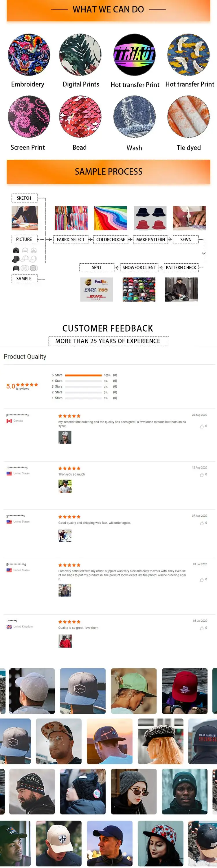Viewport: 217px width, 868px height.
Task: Click the Screen Print pink pattern circle
Action: (x=29, y=117)
